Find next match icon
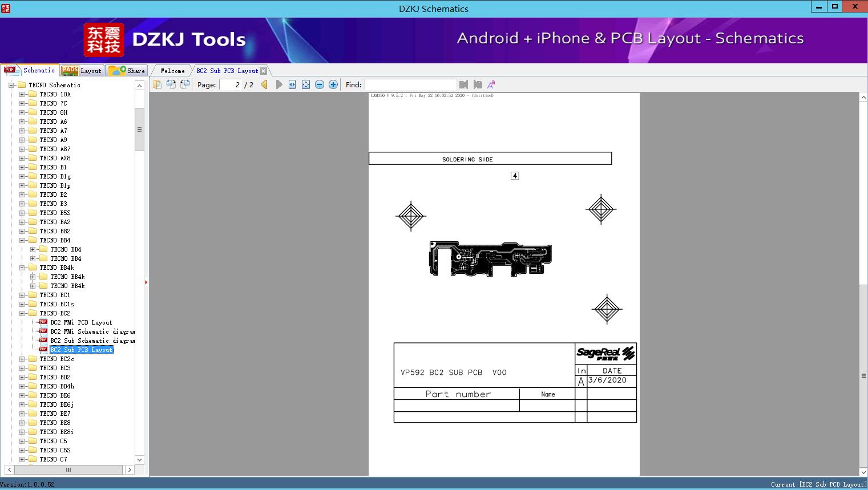 478,84
